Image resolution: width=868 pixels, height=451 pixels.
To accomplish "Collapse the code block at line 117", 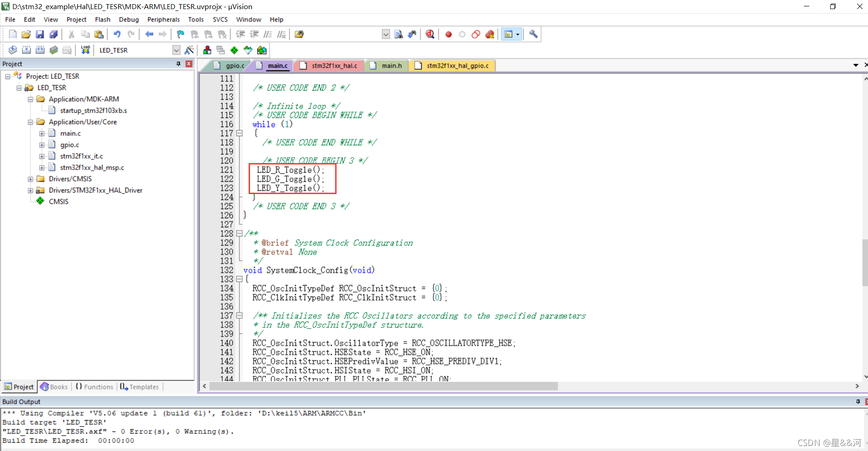I will tap(240, 133).
